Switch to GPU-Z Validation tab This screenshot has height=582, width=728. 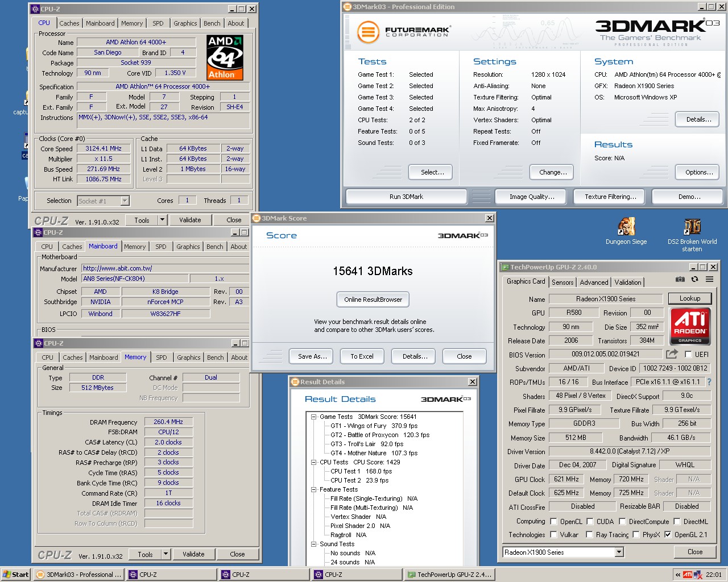(628, 282)
